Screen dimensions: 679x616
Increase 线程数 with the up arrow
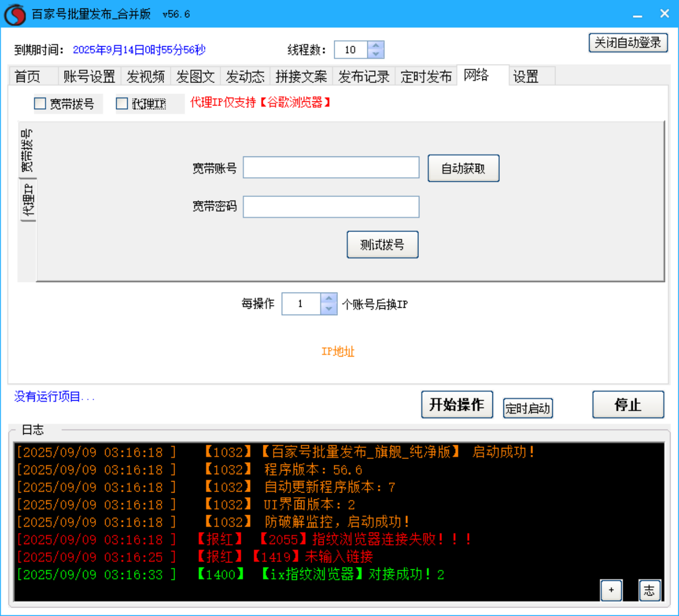click(376, 45)
